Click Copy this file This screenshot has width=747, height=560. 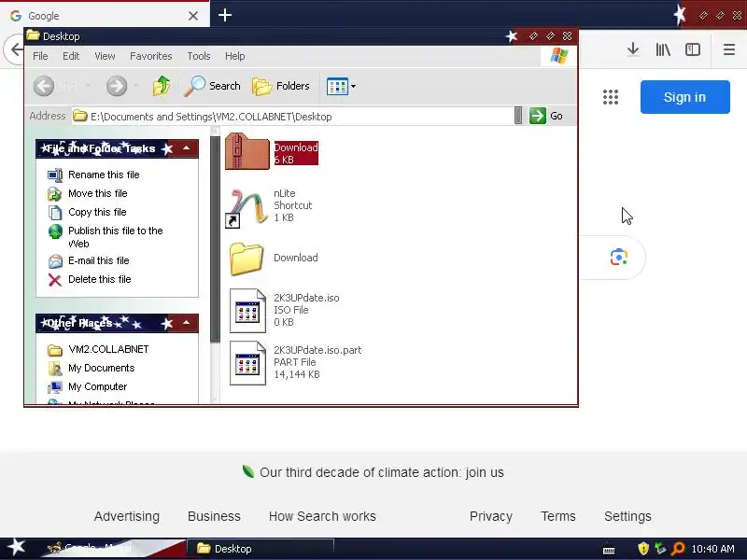[97, 212]
